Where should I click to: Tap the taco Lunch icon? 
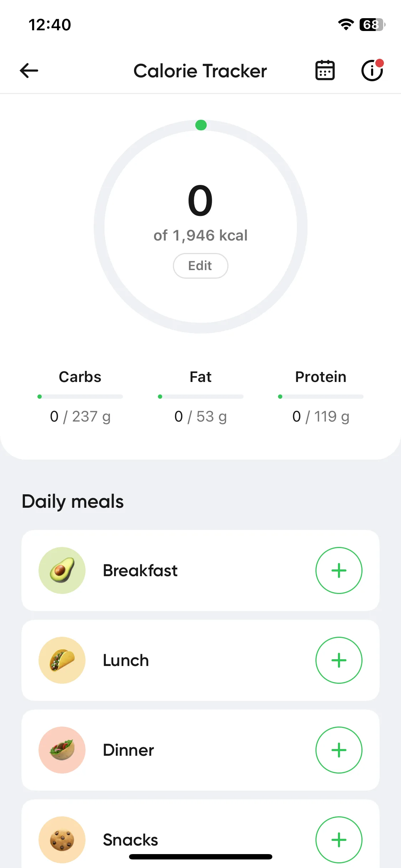point(62,660)
